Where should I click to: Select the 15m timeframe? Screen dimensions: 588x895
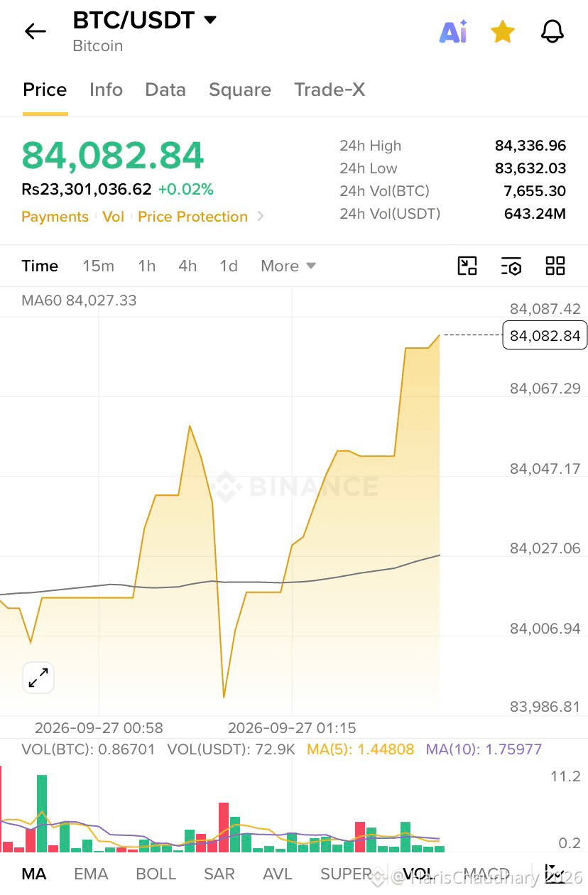tap(98, 266)
